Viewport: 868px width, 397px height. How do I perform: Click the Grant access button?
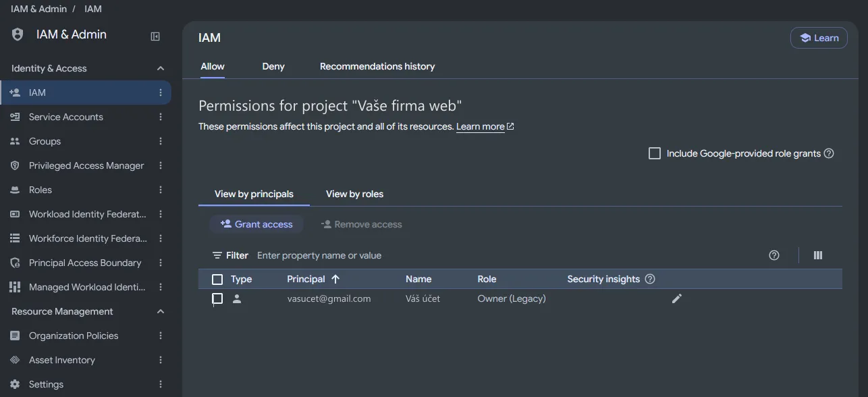pyautogui.click(x=256, y=224)
